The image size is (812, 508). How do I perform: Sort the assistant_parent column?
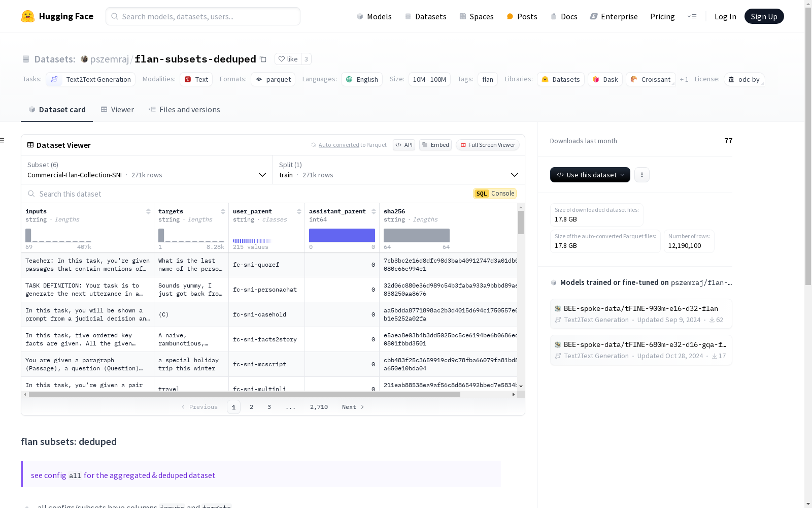click(x=374, y=211)
